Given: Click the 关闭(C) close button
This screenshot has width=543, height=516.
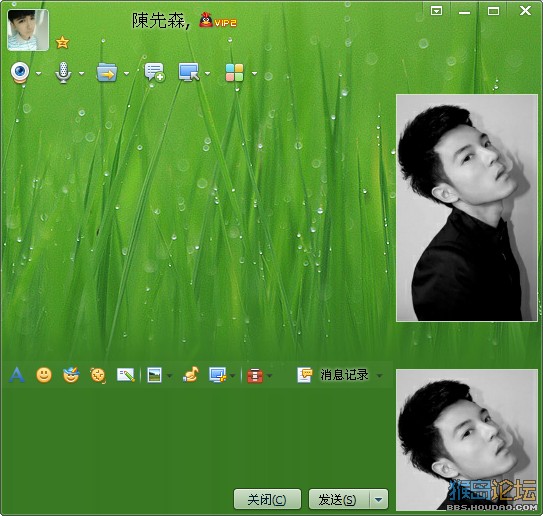Looking at the screenshot, I should click(x=267, y=499).
